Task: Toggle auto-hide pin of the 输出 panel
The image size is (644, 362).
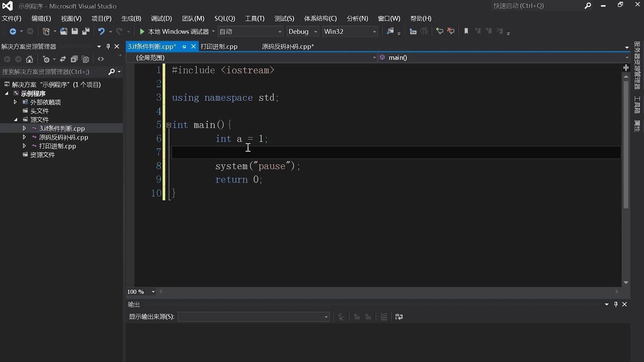Action: 616,304
